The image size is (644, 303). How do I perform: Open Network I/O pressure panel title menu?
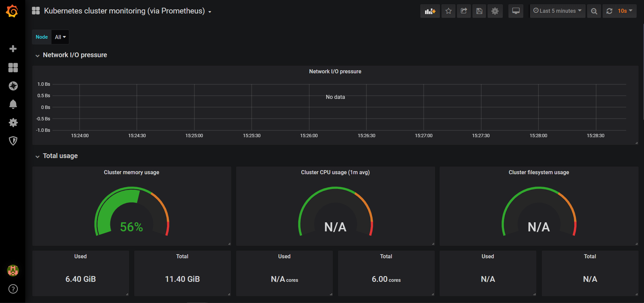pos(335,71)
